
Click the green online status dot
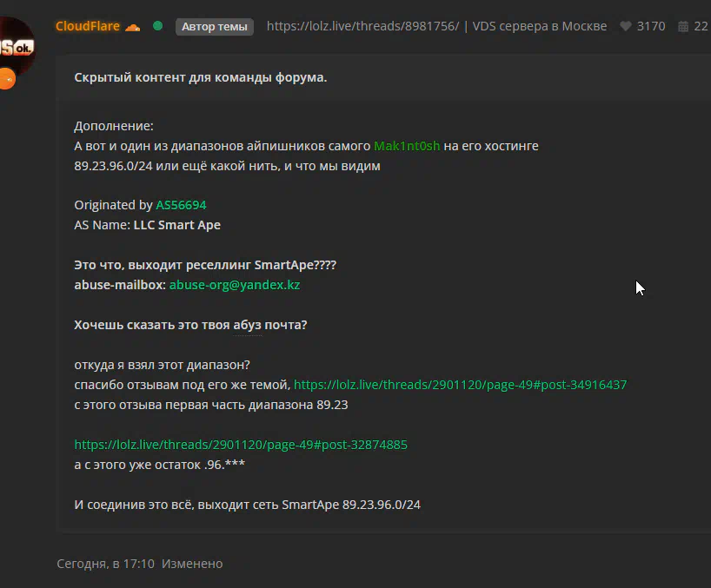pos(158,26)
